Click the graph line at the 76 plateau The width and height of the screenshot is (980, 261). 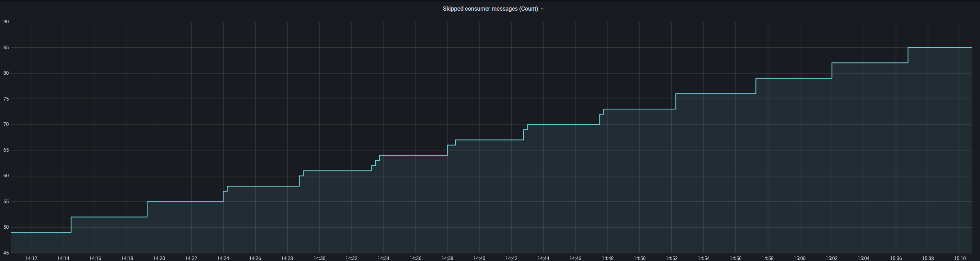(716, 93)
